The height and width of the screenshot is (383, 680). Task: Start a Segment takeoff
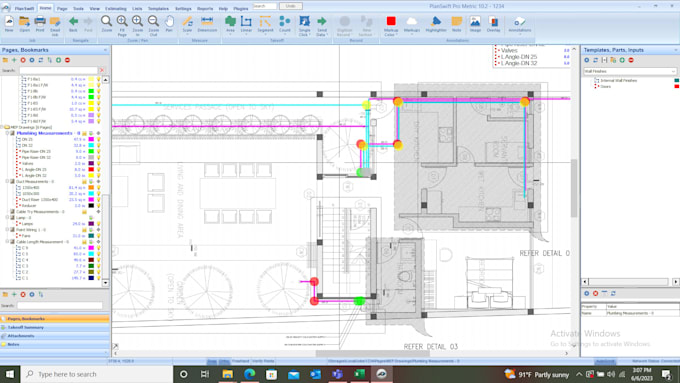[265, 24]
